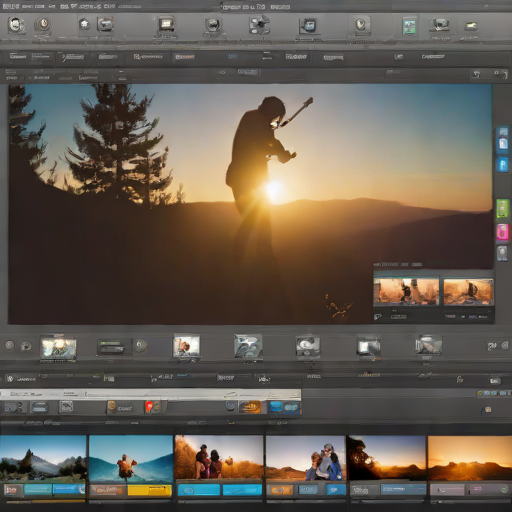Click the round dark globe icon in lower bar

point(230,406)
